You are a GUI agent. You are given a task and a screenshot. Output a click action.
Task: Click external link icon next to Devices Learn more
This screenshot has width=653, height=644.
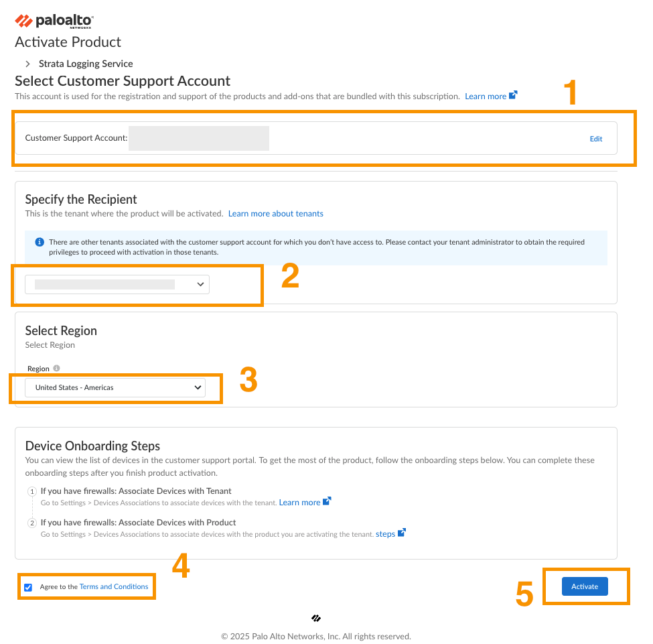pos(327,501)
